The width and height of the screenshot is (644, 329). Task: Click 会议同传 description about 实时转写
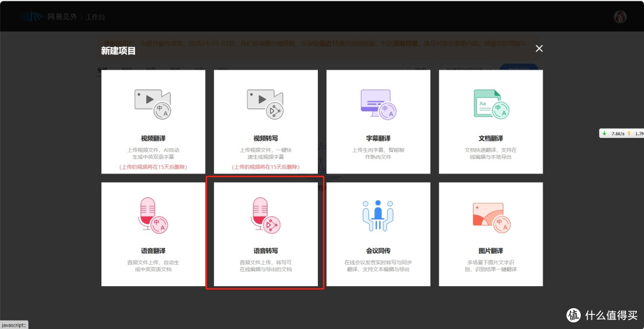[x=378, y=266]
